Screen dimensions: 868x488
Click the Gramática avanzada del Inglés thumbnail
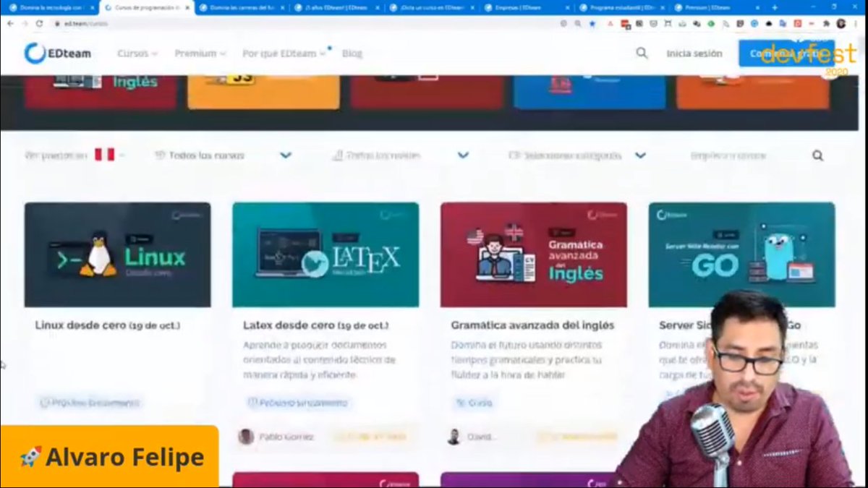[534, 254]
